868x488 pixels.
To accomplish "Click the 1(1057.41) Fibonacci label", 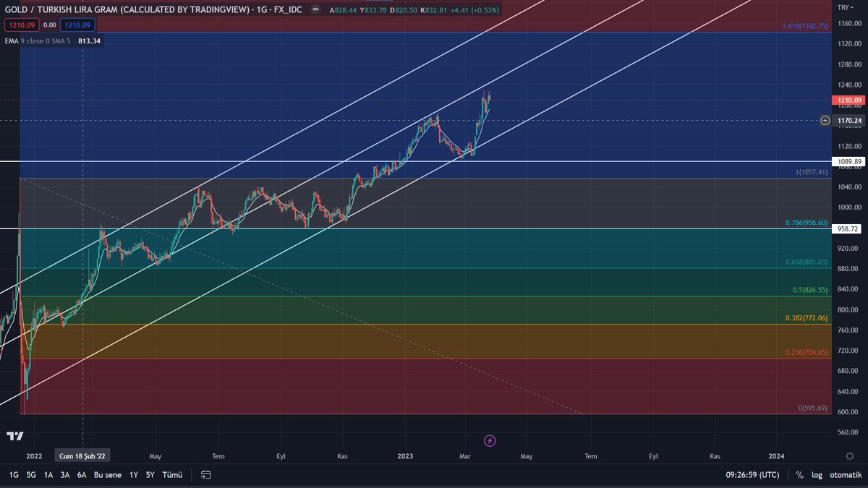I will pos(810,174).
